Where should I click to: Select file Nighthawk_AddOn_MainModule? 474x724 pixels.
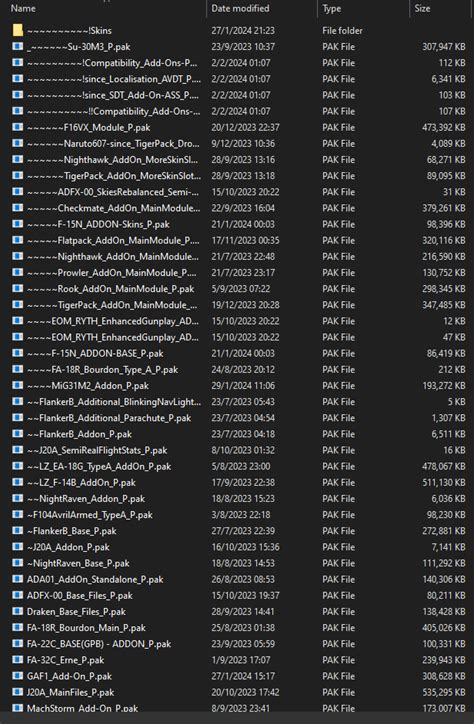coord(113,256)
